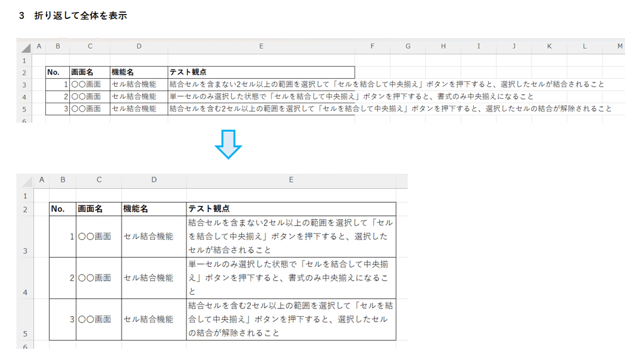The height and width of the screenshot is (357, 644).
Task: Select row 2 header in the upper sheet
Action: coord(25,72)
